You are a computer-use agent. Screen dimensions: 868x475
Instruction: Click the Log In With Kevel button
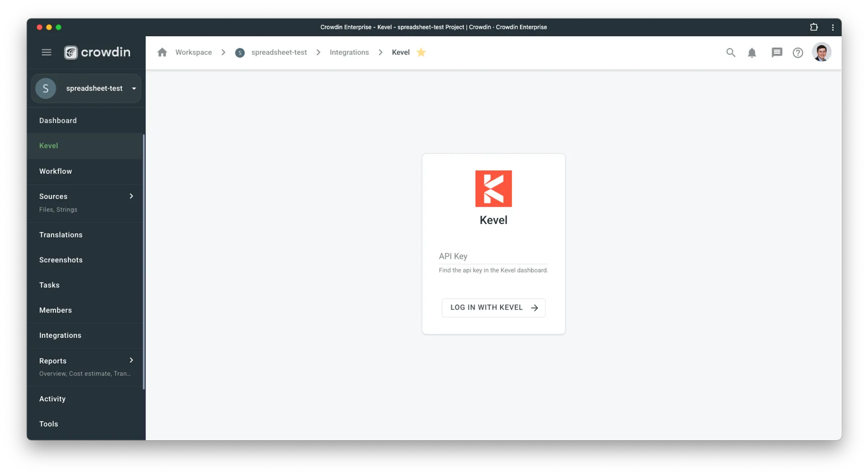click(493, 308)
